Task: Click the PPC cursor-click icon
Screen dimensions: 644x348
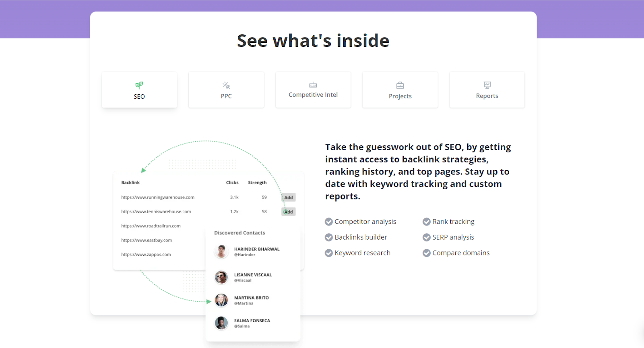Action: coord(226,85)
